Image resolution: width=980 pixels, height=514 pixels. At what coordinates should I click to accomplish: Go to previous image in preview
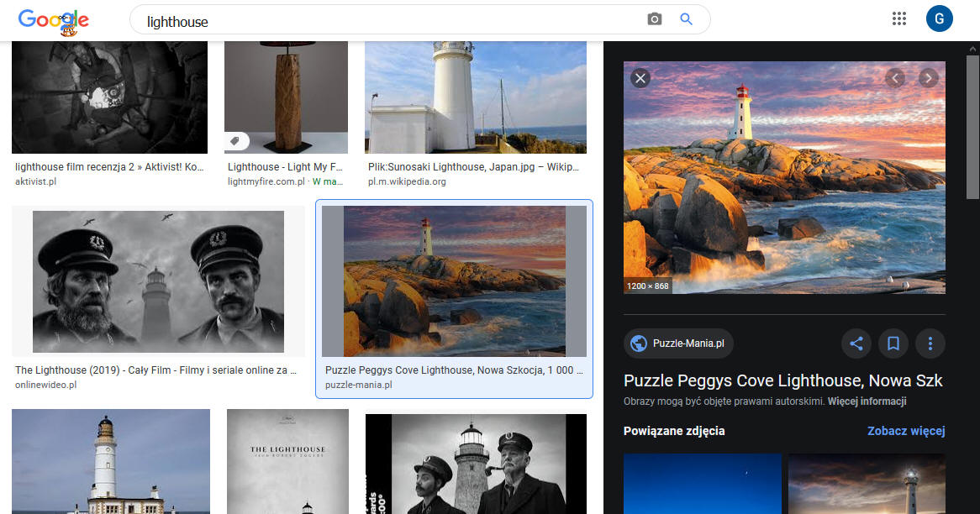click(895, 78)
